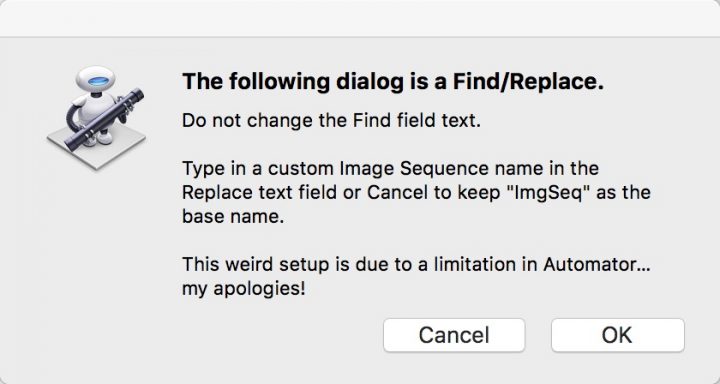The width and height of the screenshot is (720, 384).
Task: Click the word 'Automator...' in the message
Action: (596, 265)
